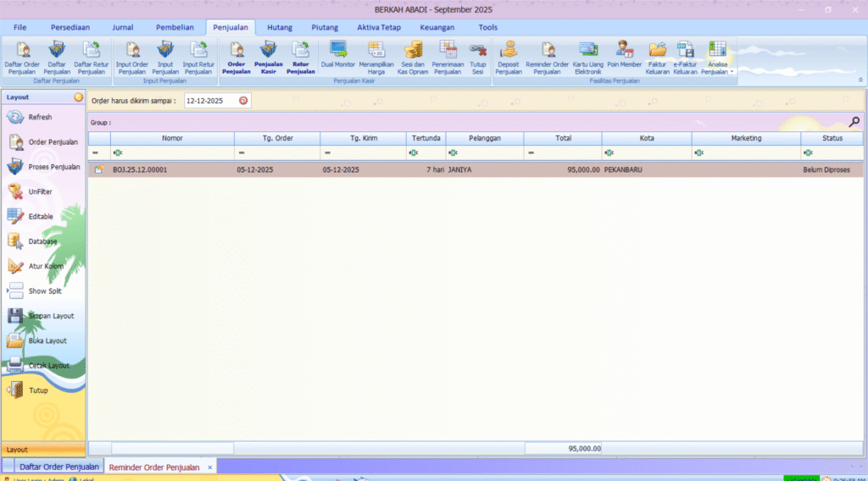Screen dimensions: 868x481
Task: Click the search magnifier above the grid
Action: pos(854,122)
